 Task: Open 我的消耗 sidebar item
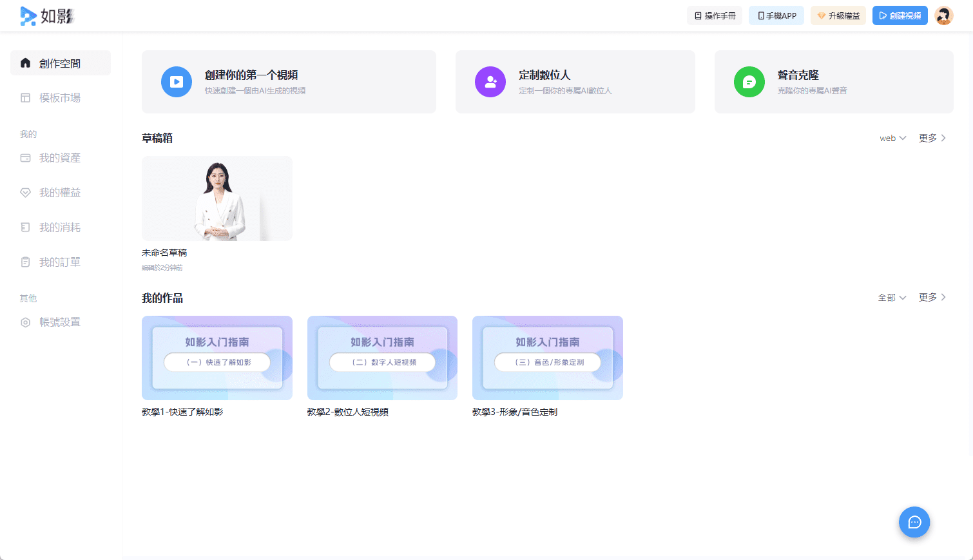pos(61,227)
